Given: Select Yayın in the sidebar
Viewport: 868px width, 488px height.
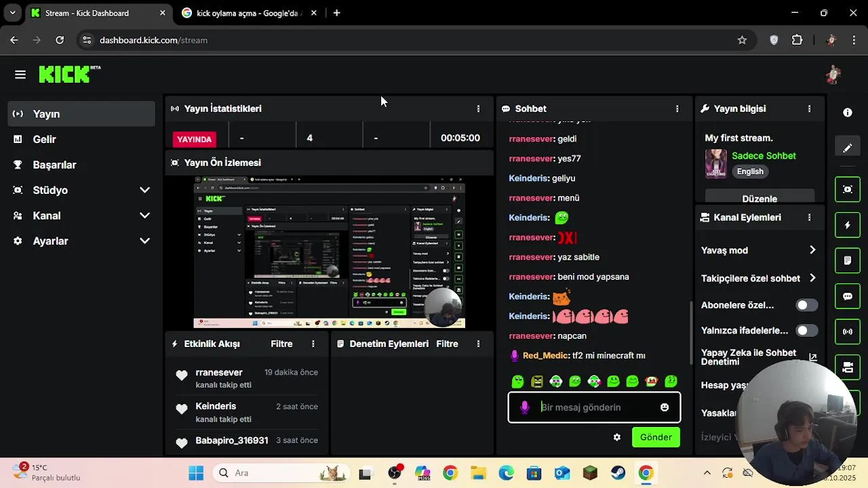Looking at the screenshot, I should click(82, 114).
